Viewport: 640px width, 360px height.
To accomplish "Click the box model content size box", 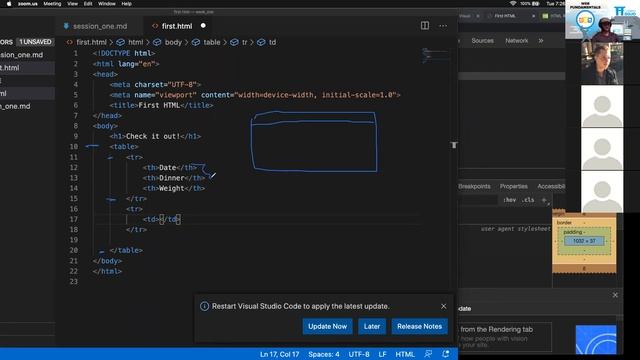I will coord(584,241).
